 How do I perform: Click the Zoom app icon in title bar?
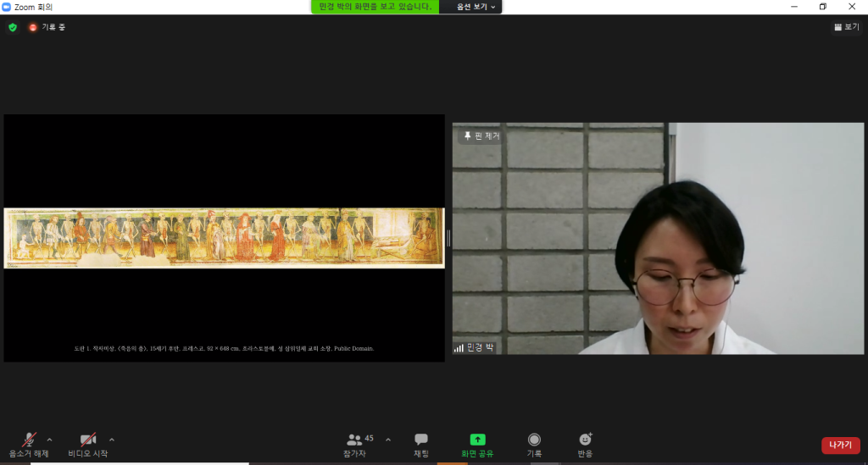point(7,7)
